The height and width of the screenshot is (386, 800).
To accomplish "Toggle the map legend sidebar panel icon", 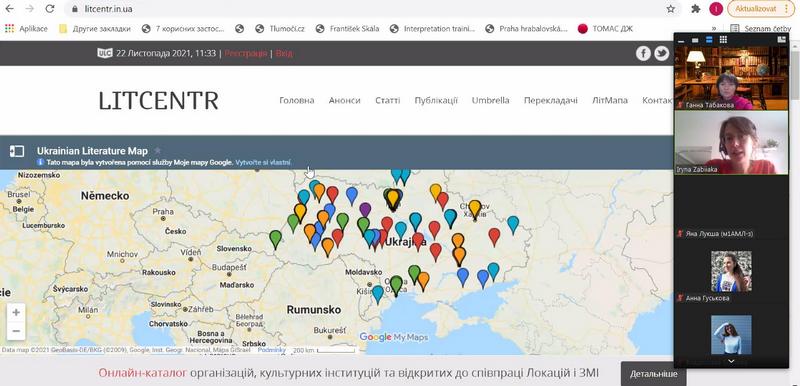I will 17,151.
